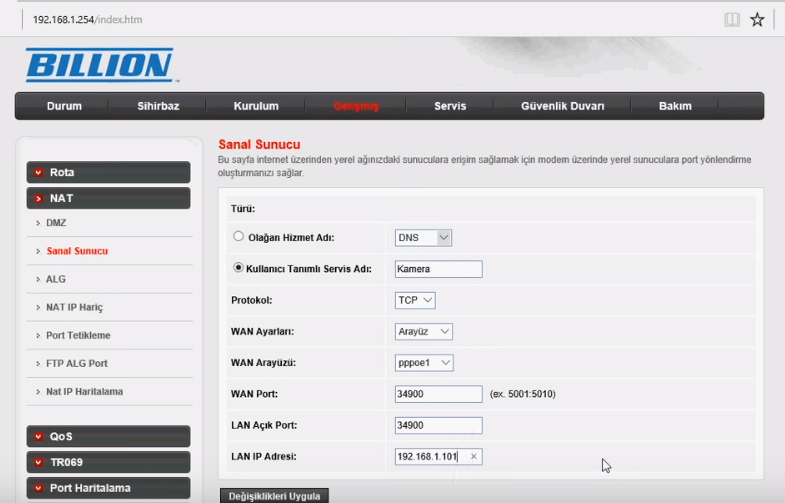The height and width of the screenshot is (503, 785).
Task: Open the Protokol TCP dropdown
Action: [415, 300]
